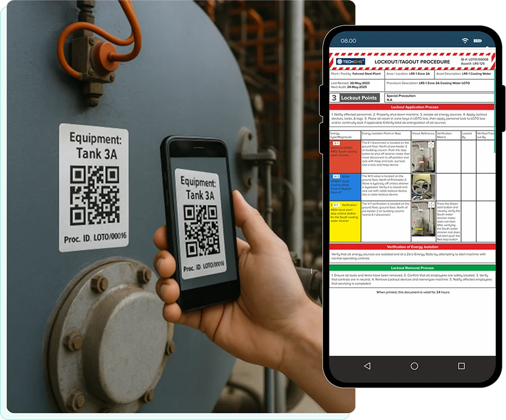
Task: Click the QR code on the tank label
Action: [x=94, y=195]
